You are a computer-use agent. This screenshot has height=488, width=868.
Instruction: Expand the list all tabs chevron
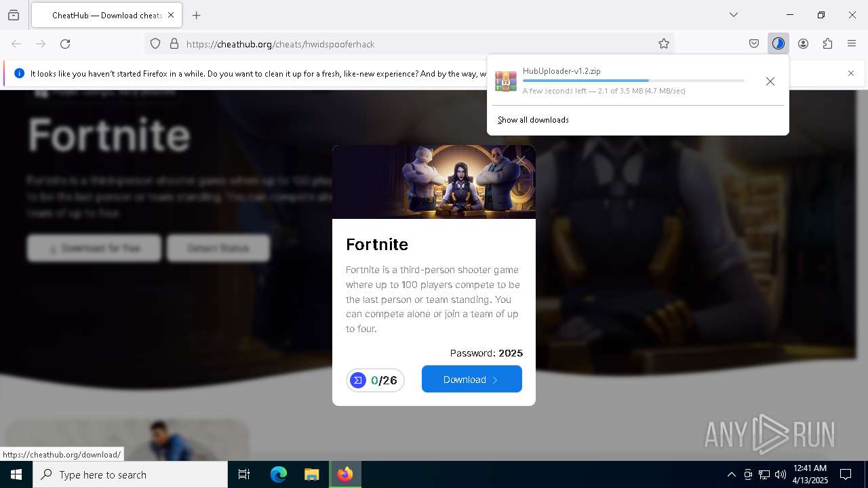pos(734,15)
